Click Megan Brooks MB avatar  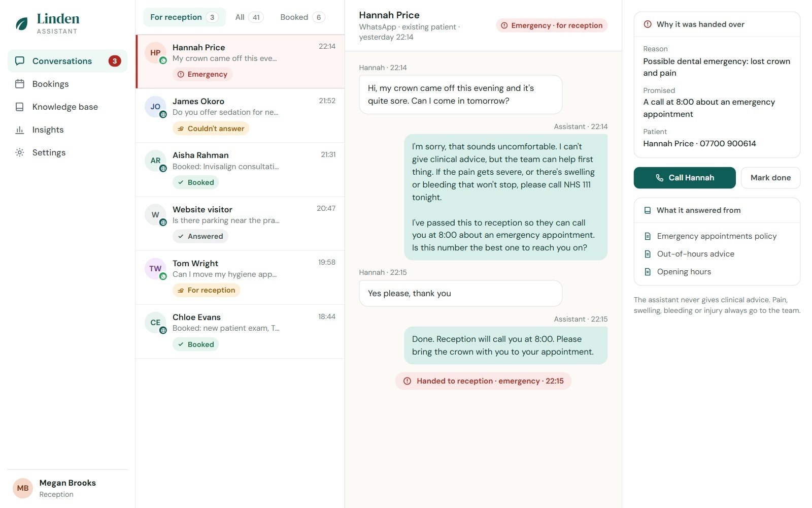[x=23, y=488]
